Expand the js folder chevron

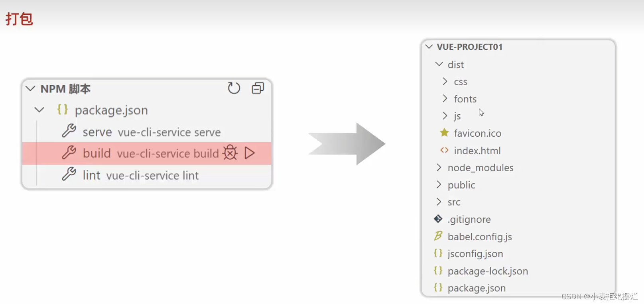445,116
